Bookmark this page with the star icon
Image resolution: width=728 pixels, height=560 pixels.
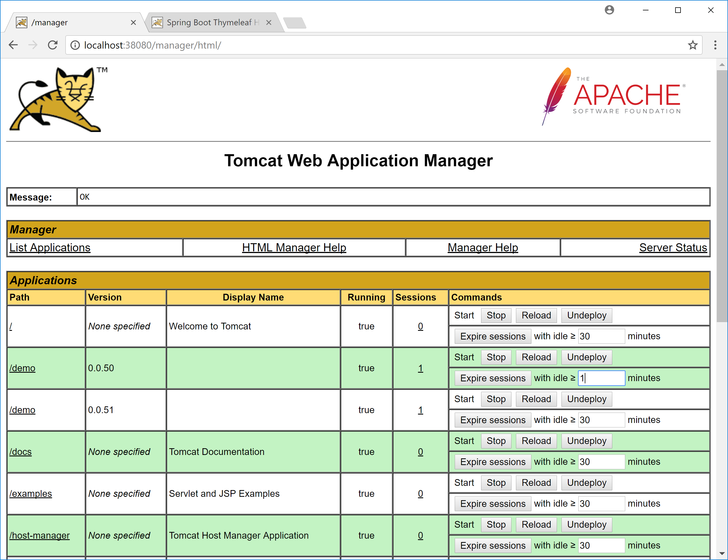[x=693, y=45]
